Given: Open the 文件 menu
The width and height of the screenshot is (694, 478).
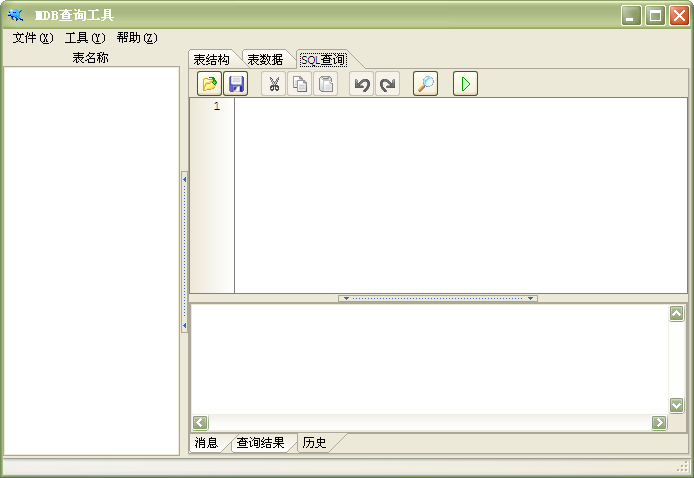Looking at the screenshot, I should click(x=32, y=38).
